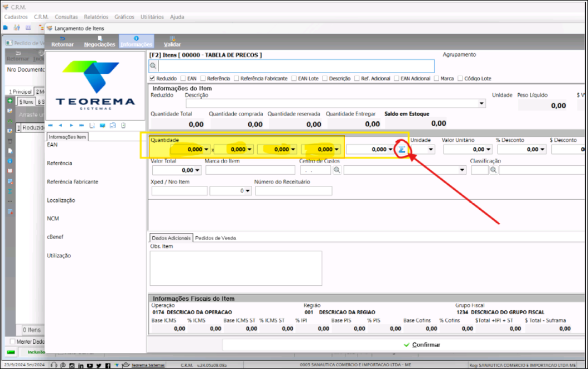
Task: Click the people icon in main toolbar
Action: [17, 27]
